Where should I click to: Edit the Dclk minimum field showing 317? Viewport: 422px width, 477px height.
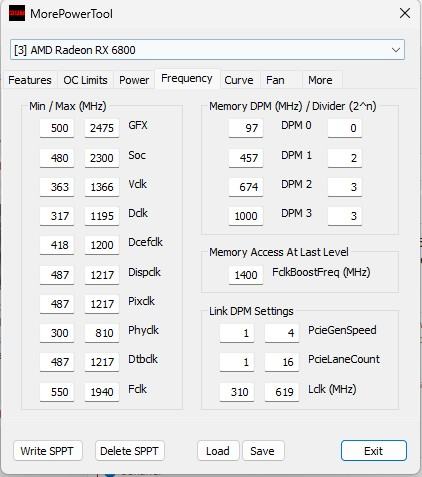(x=57, y=216)
